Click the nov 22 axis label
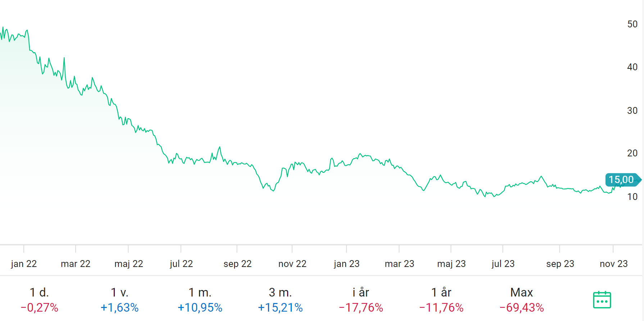 [x=292, y=264]
